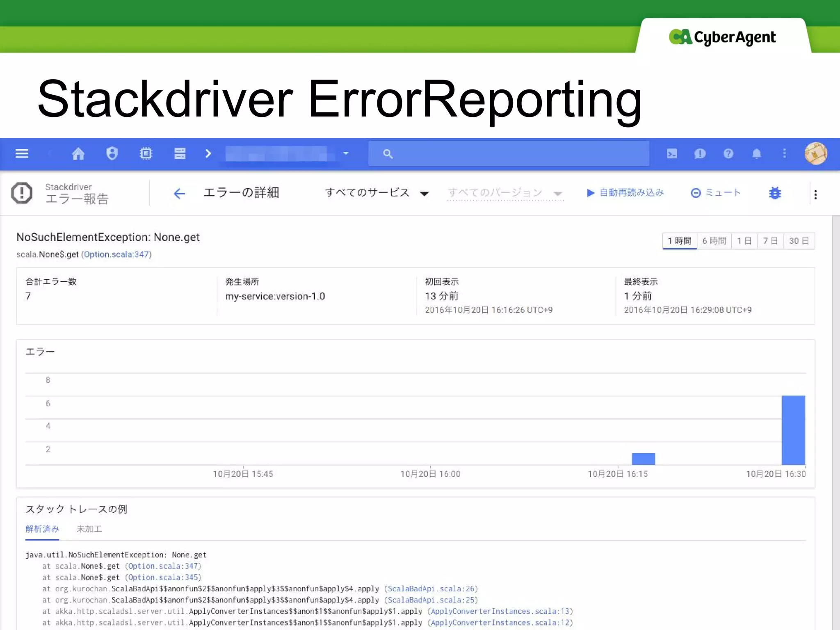Click the 合計エラー数 value 7

point(28,296)
